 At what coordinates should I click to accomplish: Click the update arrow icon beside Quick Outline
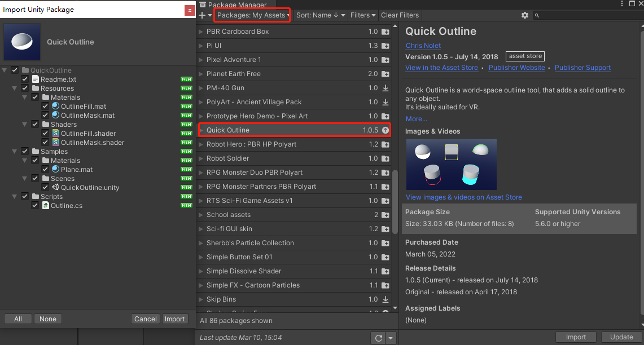(385, 130)
